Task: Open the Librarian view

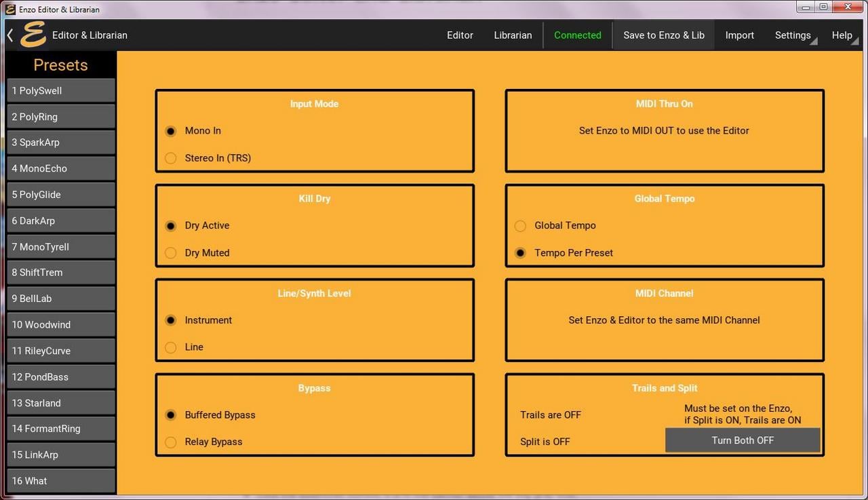Action: 513,35
